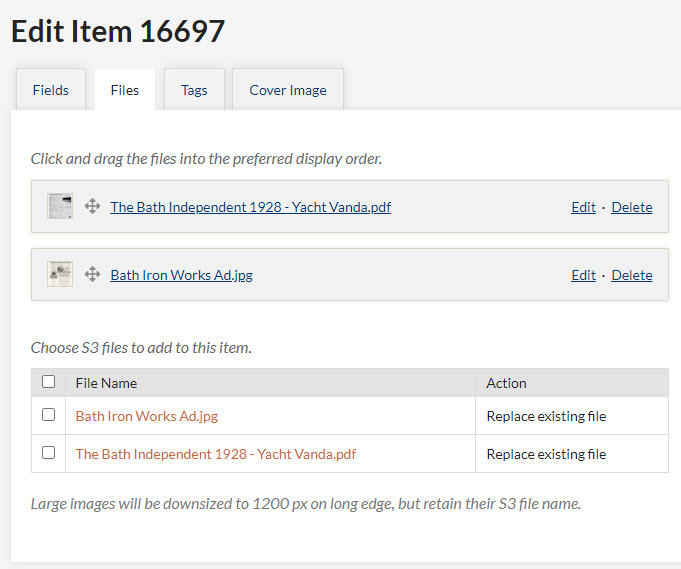Go to the Cover Image tab
The image size is (681, 569).
coord(288,90)
